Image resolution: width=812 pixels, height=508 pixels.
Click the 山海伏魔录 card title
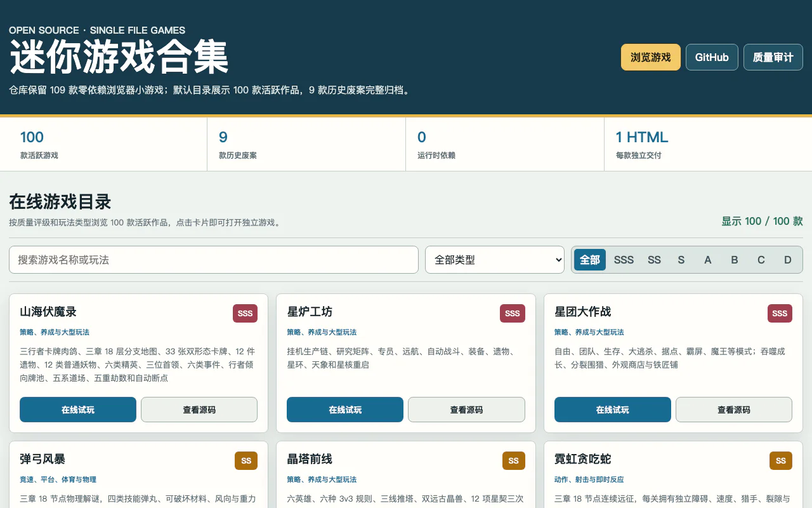48,312
